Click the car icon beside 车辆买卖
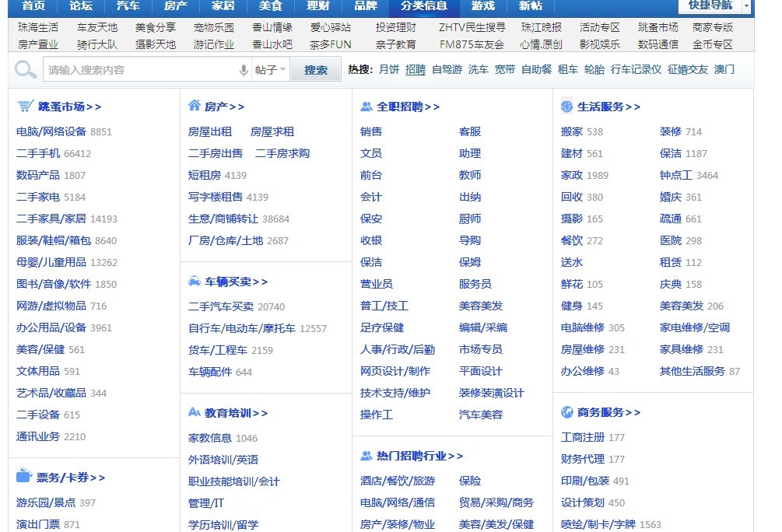Screen dimensions: 782x532 click(194, 281)
